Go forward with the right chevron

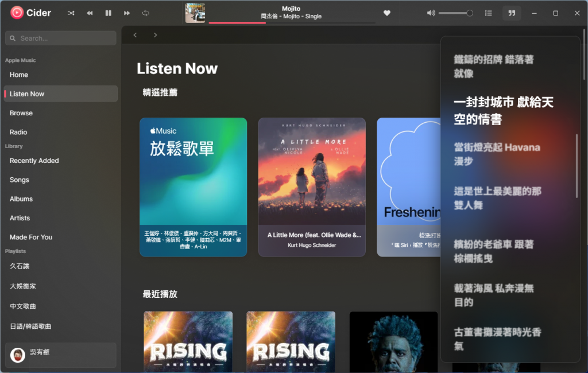(x=155, y=35)
